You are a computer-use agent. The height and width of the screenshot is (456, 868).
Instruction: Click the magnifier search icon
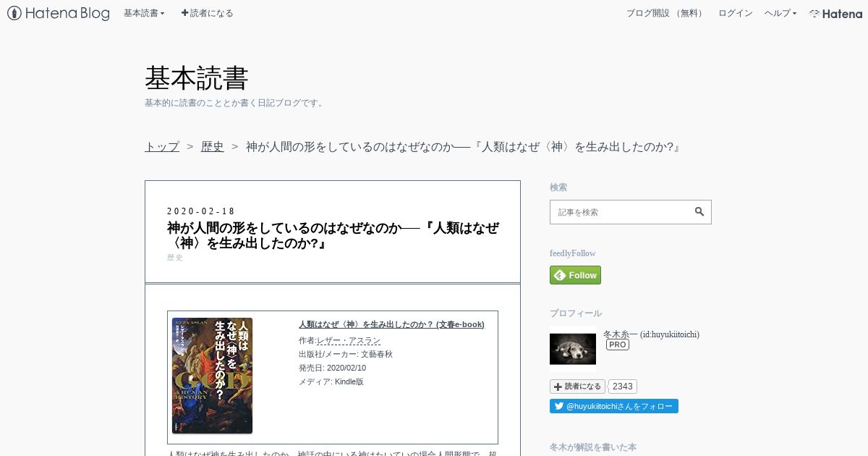(x=699, y=212)
